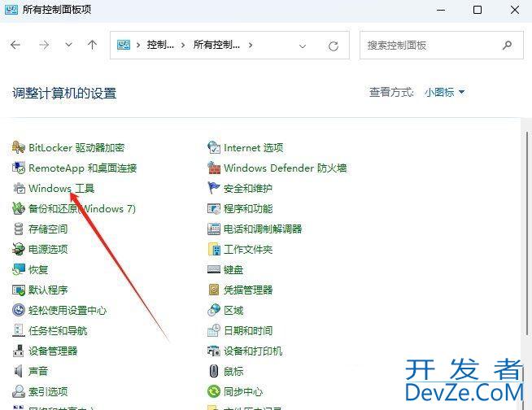The width and height of the screenshot is (532, 410).
Task: Open the Windows Defender 防火墙 link
Action: coord(285,168)
